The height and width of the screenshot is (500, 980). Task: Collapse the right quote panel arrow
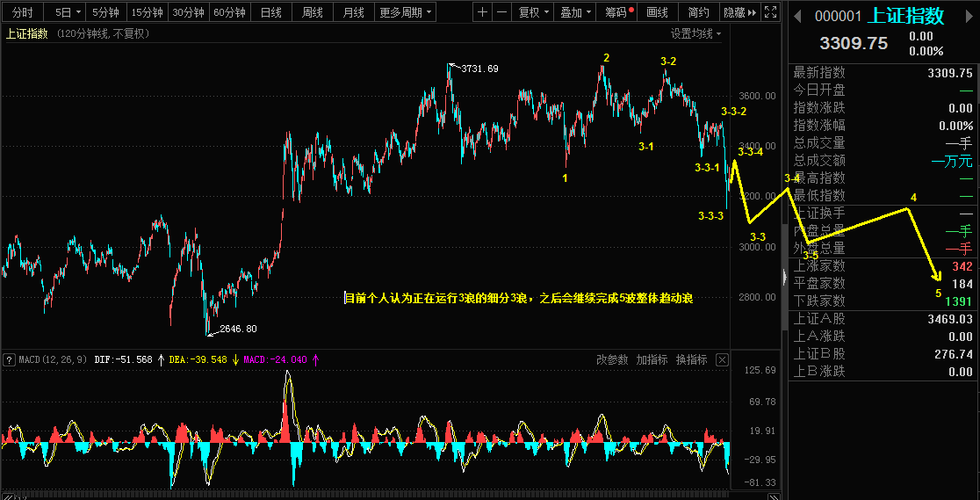(785, 277)
